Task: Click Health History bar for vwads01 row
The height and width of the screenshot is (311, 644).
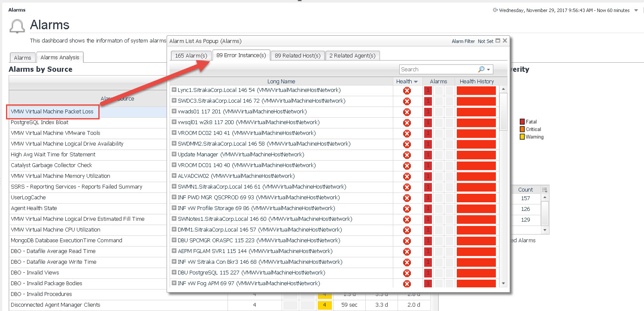Action: pos(476,112)
